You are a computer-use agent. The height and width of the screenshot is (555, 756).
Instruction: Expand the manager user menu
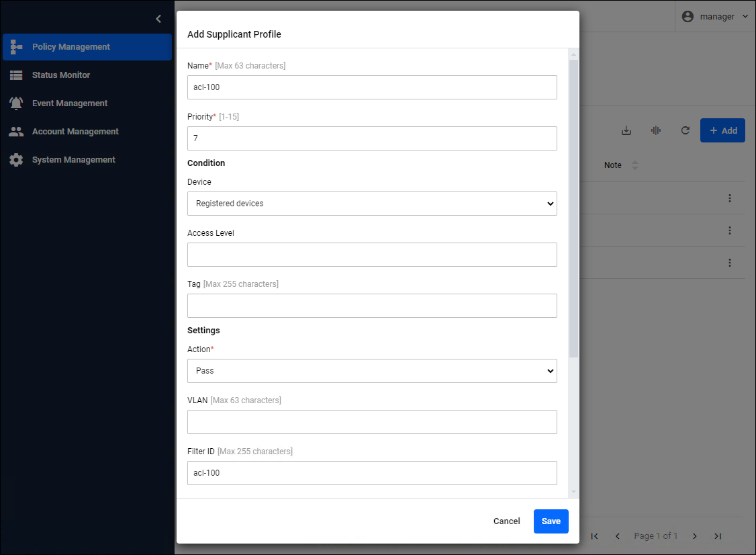coord(716,17)
